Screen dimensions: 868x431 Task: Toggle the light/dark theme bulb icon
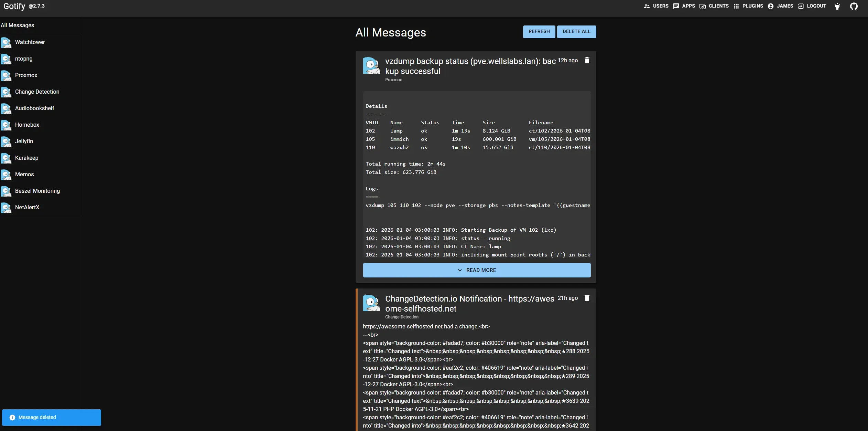click(x=837, y=6)
